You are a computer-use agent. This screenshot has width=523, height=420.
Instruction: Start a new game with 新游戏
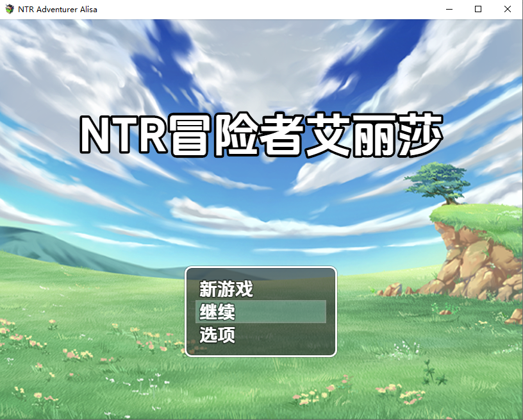tap(226, 289)
